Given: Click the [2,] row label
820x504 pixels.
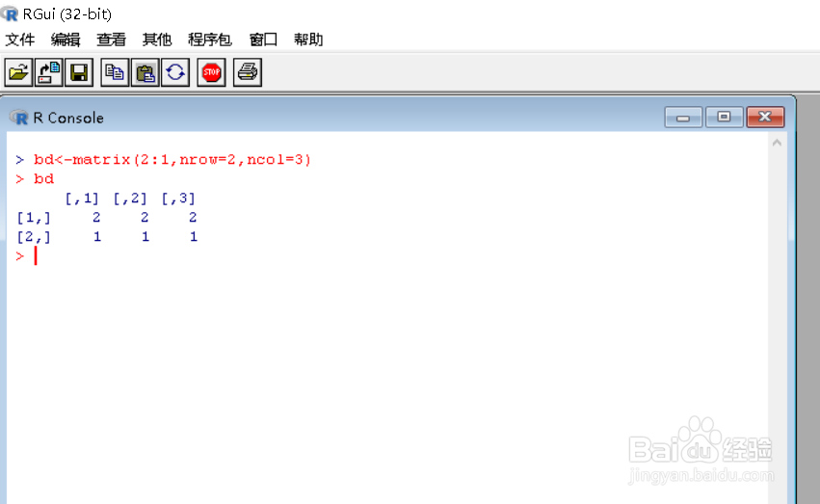Looking at the screenshot, I should click(34, 237).
